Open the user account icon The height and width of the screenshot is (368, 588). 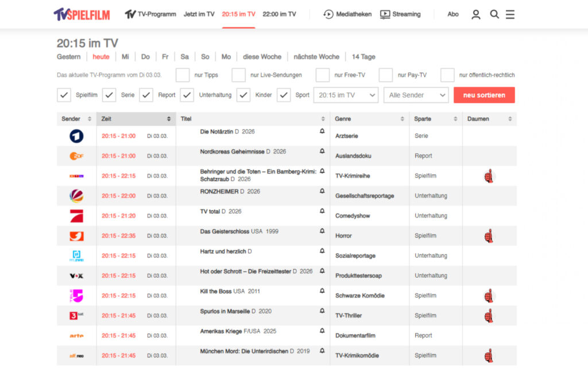[475, 14]
